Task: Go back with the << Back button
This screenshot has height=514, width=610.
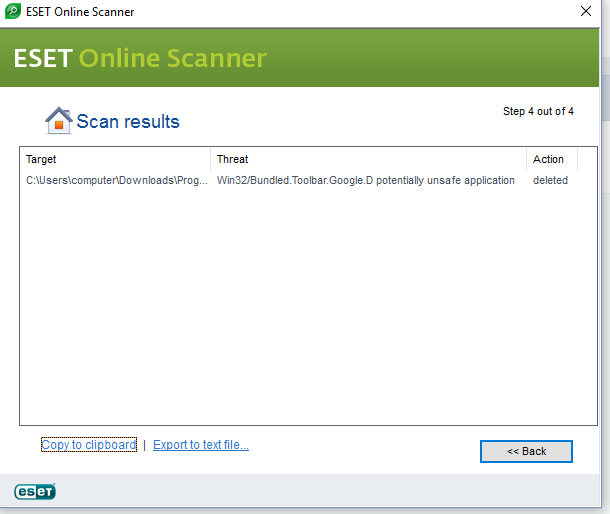Action: point(526,451)
